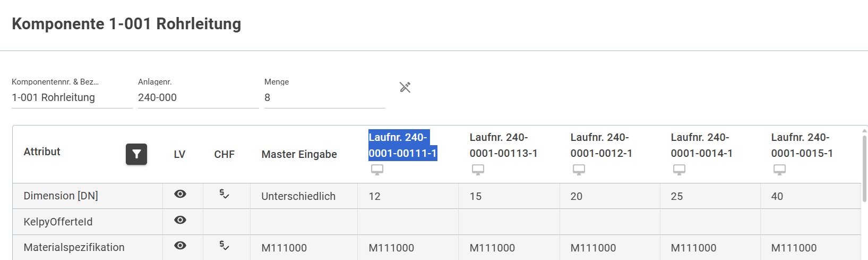Screen dimensions: 868x260
Task: Click the table's vertical scrollbar
Action: [x=865, y=165]
